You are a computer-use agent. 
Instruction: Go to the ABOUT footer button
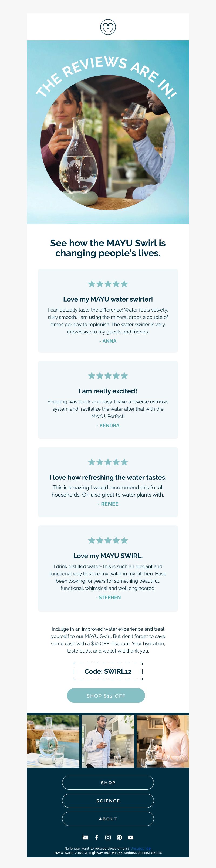[x=108, y=819]
